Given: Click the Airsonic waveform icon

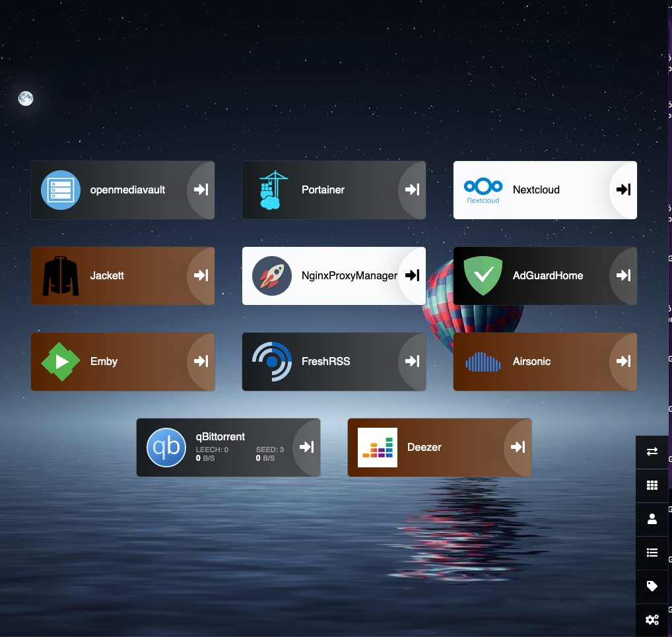Looking at the screenshot, I should (x=483, y=362).
